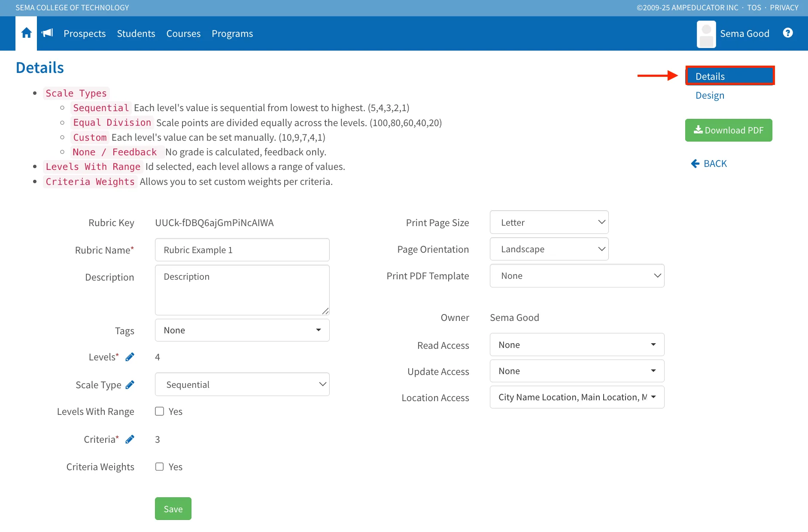
Task: Click the Sema College of Technology title
Action: point(72,8)
